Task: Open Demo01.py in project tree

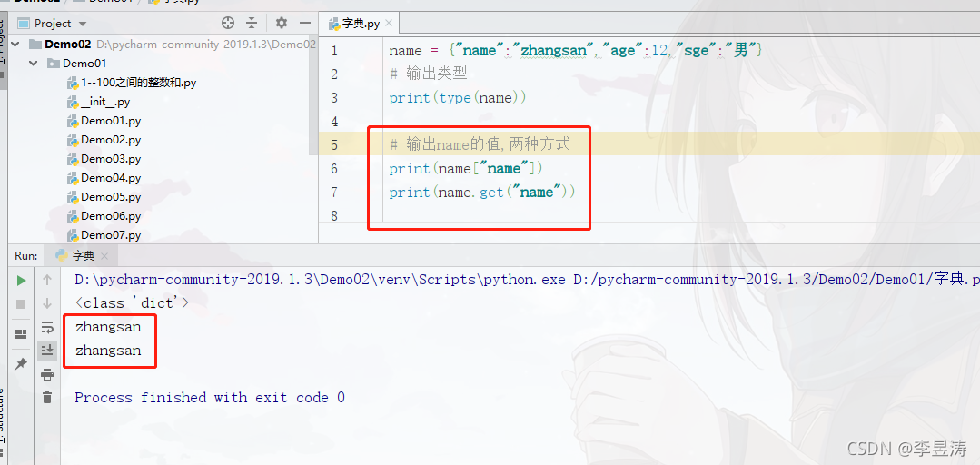Action: click(111, 121)
